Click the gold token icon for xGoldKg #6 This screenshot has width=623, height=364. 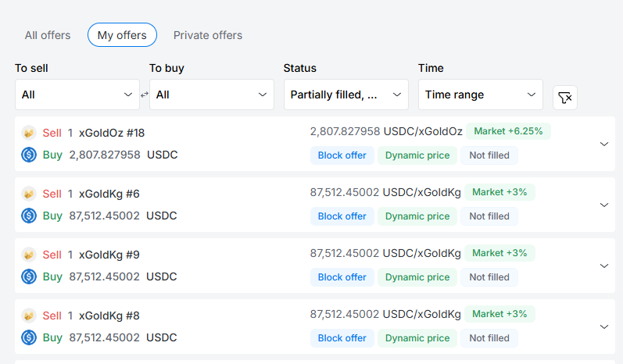click(x=29, y=194)
